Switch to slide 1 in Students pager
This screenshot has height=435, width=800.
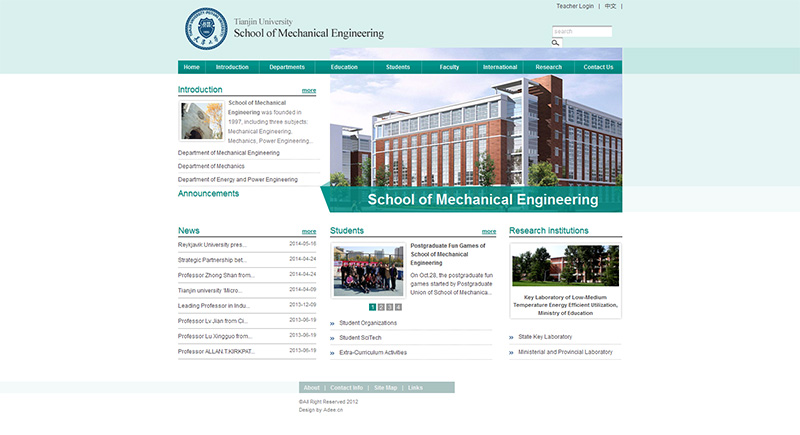point(373,307)
